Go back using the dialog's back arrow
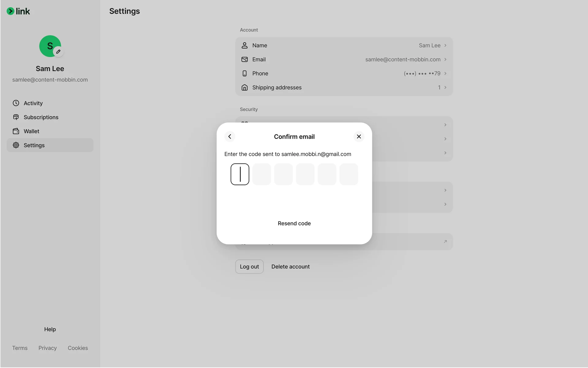This screenshot has height=368, width=588. [230, 136]
